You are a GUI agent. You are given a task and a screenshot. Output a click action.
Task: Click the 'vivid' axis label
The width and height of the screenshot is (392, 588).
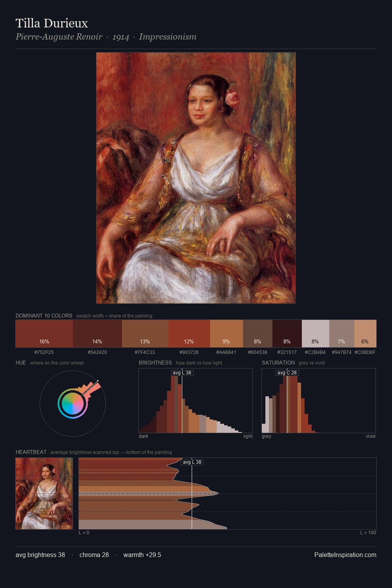(370, 436)
